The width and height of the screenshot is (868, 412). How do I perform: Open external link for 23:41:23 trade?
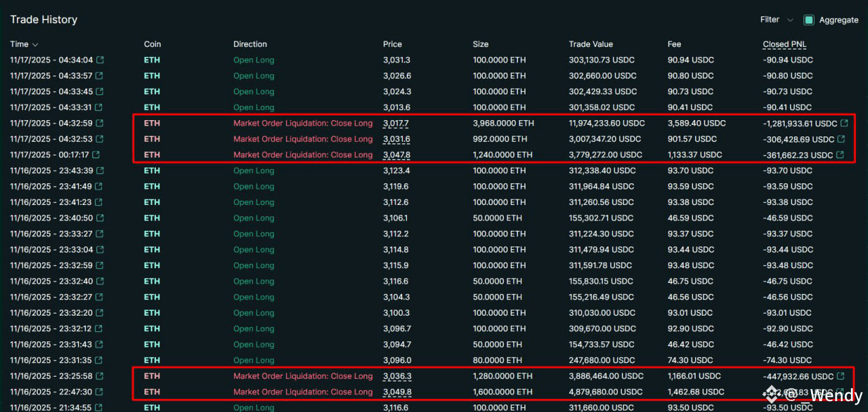[x=99, y=202]
